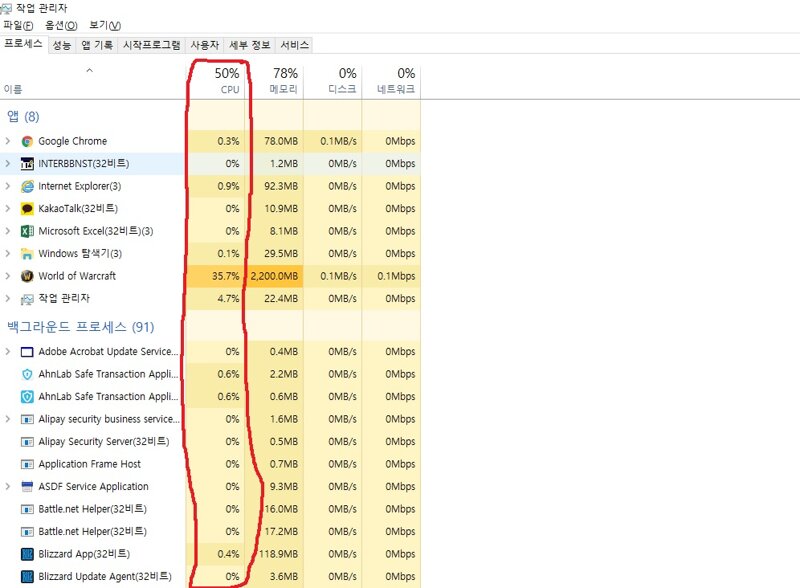Click the INTERBBNST process icon
This screenshot has height=588, width=800.
click(x=27, y=164)
